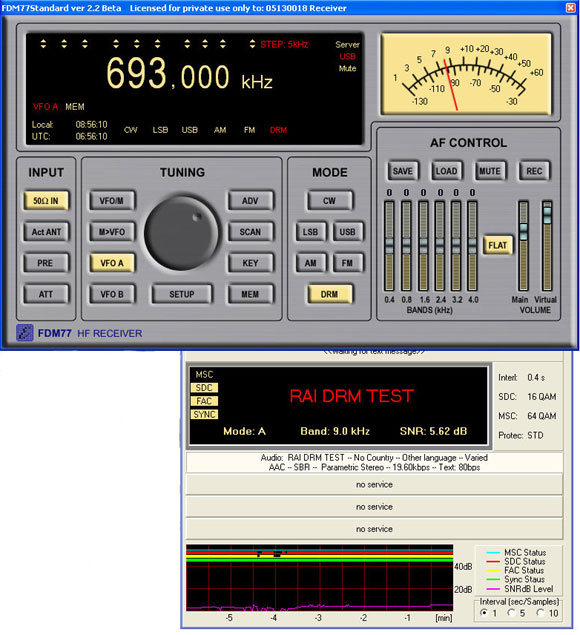Viewport: 580px width, 635px height.
Task: Toggle the 50Ω IN input button
Action: pos(46,201)
